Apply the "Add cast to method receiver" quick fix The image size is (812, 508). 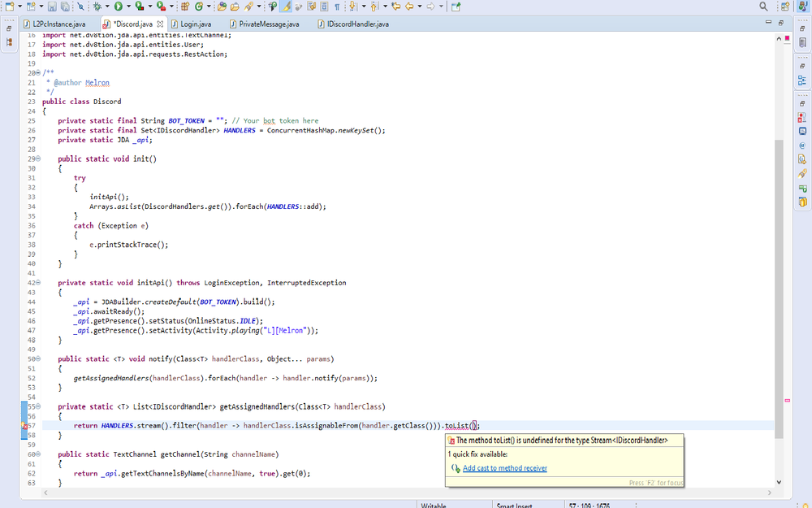pos(504,468)
